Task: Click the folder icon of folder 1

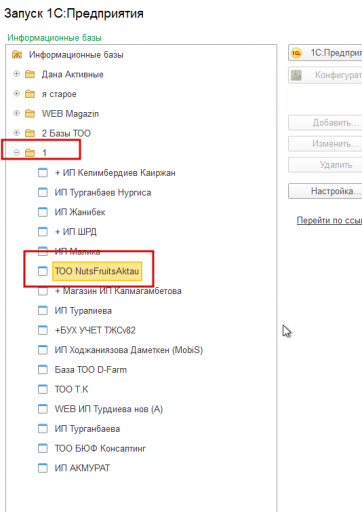Action: click(x=30, y=153)
